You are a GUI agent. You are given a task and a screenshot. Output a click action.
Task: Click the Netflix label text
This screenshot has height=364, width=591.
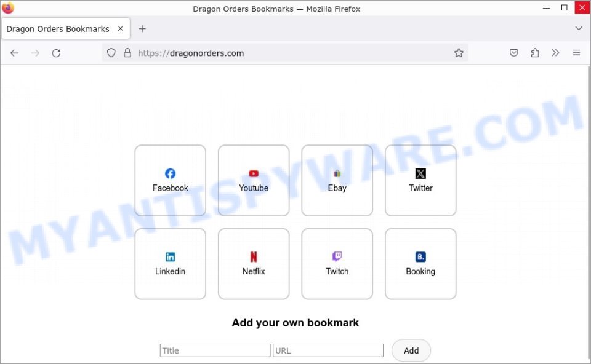pos(254,271)
